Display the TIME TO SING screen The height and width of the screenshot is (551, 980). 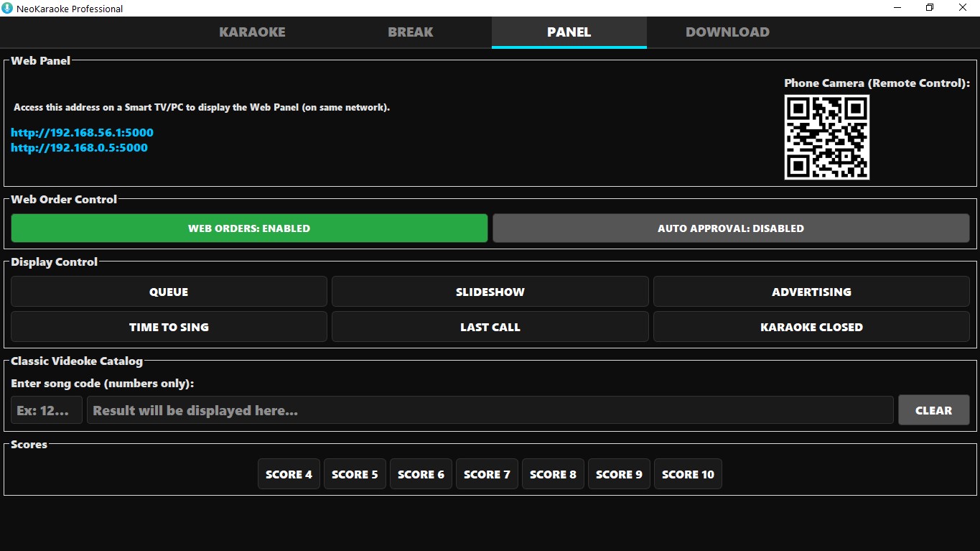pos(169,327)
